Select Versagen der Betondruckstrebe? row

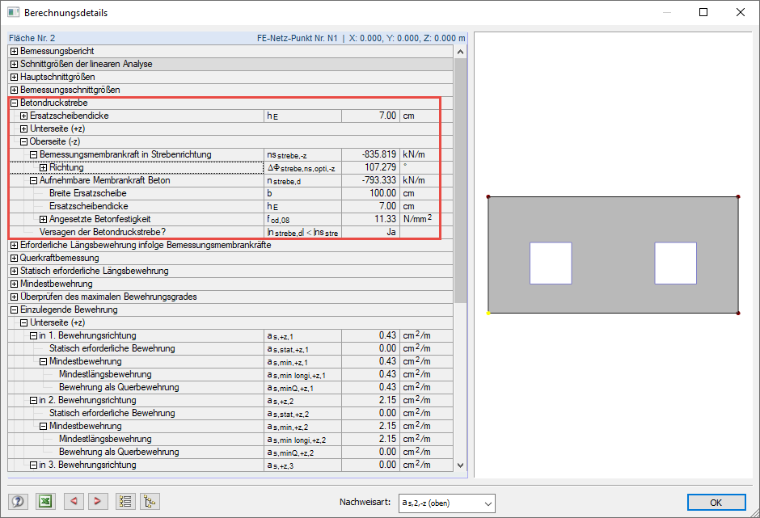231,232
